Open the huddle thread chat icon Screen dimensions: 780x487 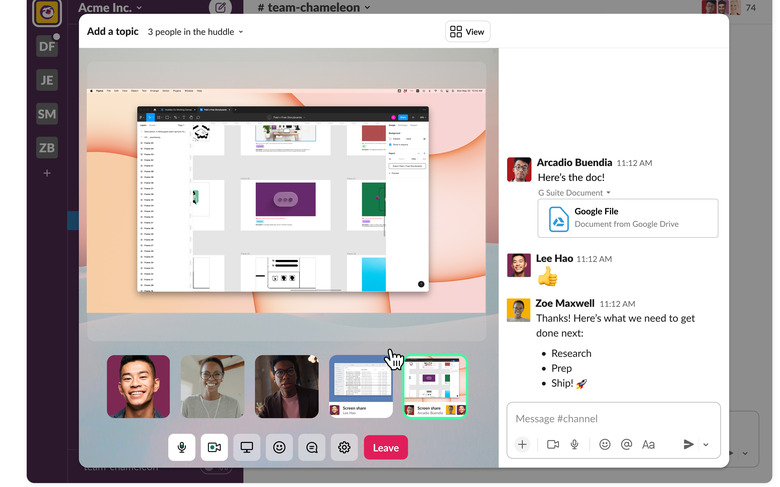tap(312, 448)
